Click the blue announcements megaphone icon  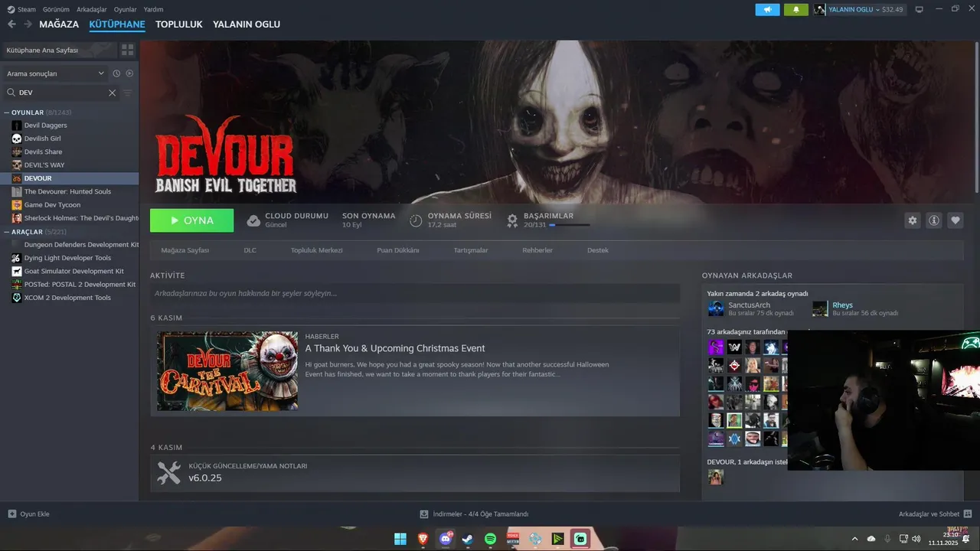(x=767, y=9)
